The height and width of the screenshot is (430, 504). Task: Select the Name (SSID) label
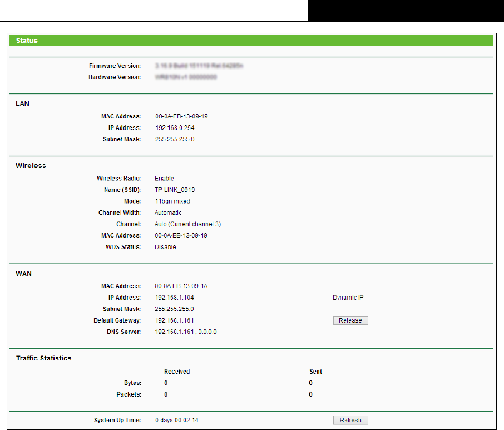coord(122,190)
